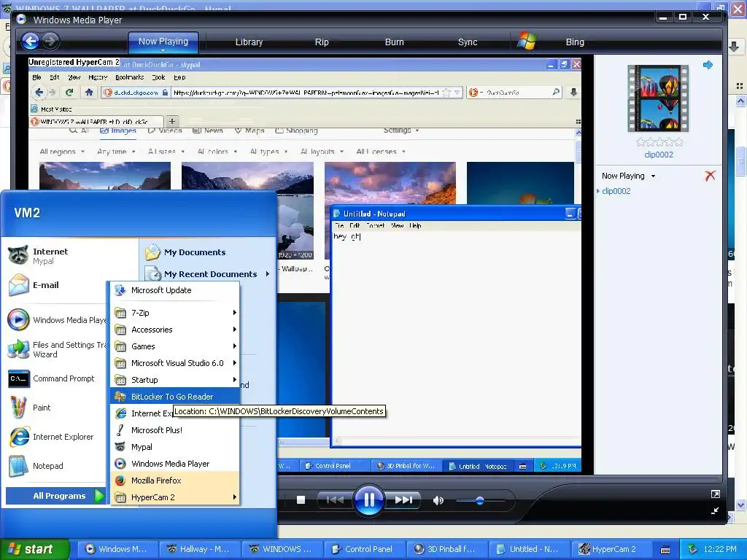Open the Burn tab
The width and height of the screenshot is (747, 560).
point(394,42)
